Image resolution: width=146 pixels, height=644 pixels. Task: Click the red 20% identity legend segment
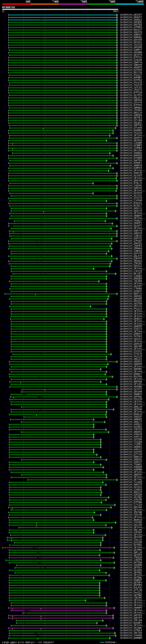(x=16, y=4)
